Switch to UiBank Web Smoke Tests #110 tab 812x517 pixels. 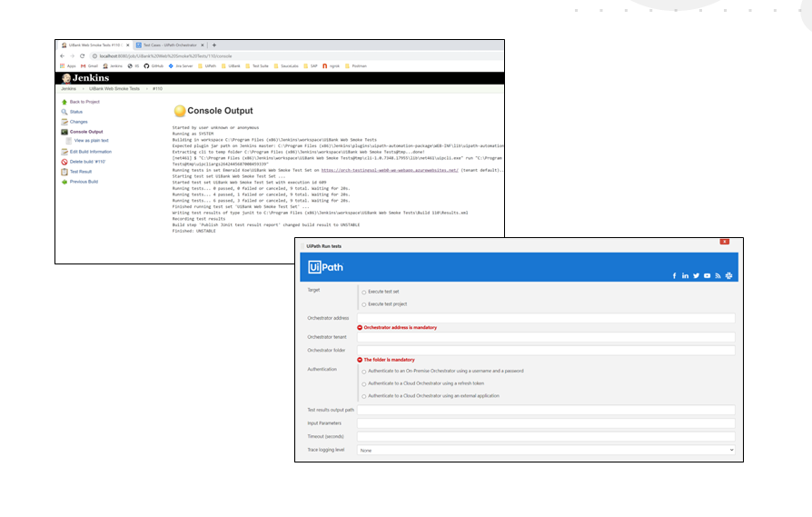(94, 45)
